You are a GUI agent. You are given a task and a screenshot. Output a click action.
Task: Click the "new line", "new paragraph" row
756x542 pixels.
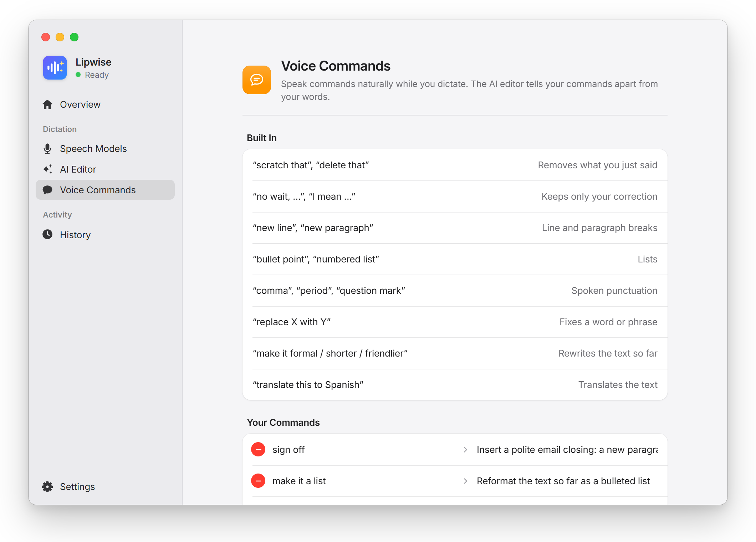455,228
